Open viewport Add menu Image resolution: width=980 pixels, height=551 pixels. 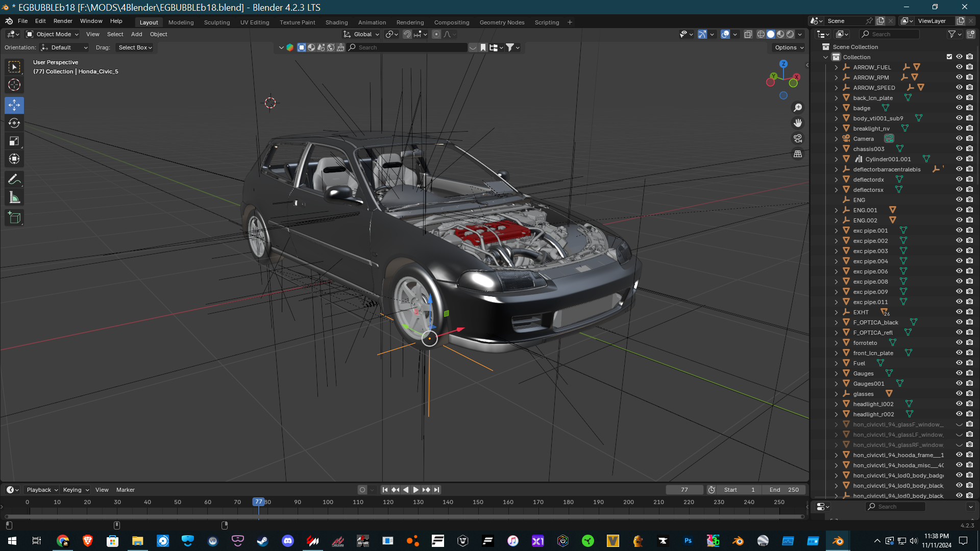click(x=136, y=34)
